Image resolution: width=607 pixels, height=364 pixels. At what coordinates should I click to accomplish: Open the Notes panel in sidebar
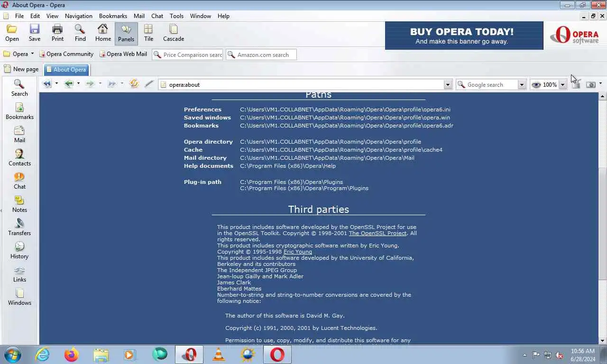tap(19, 204)
